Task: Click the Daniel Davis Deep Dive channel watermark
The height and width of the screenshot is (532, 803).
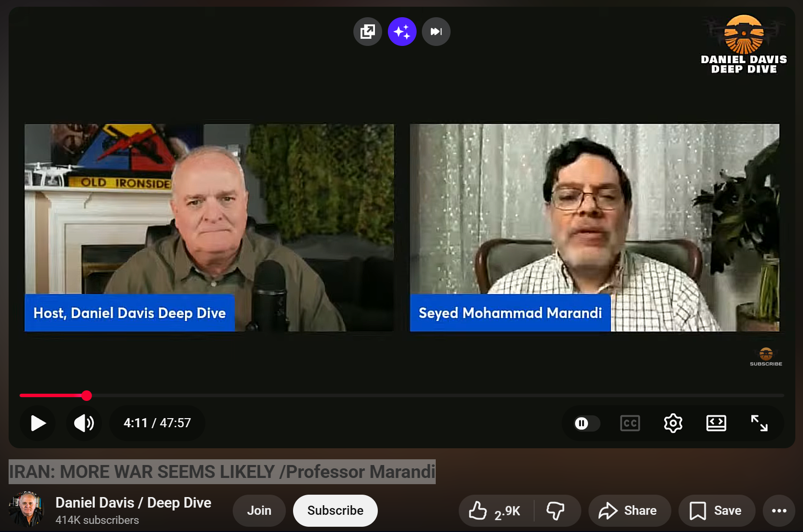Action: coord(744,44)
